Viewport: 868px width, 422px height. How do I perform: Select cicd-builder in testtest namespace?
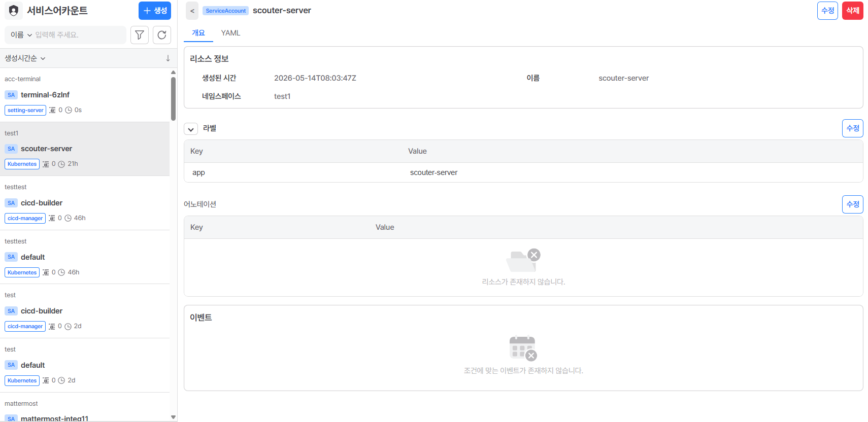85,203
